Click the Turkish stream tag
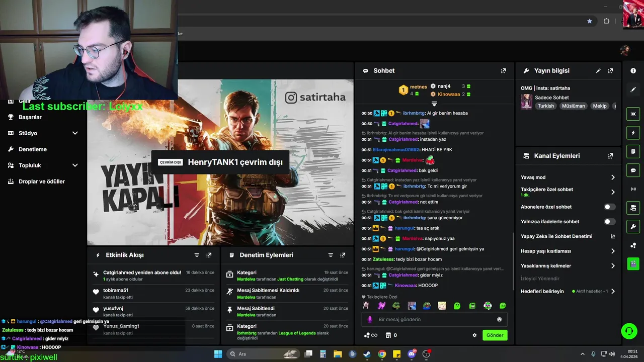 (545, 106)
